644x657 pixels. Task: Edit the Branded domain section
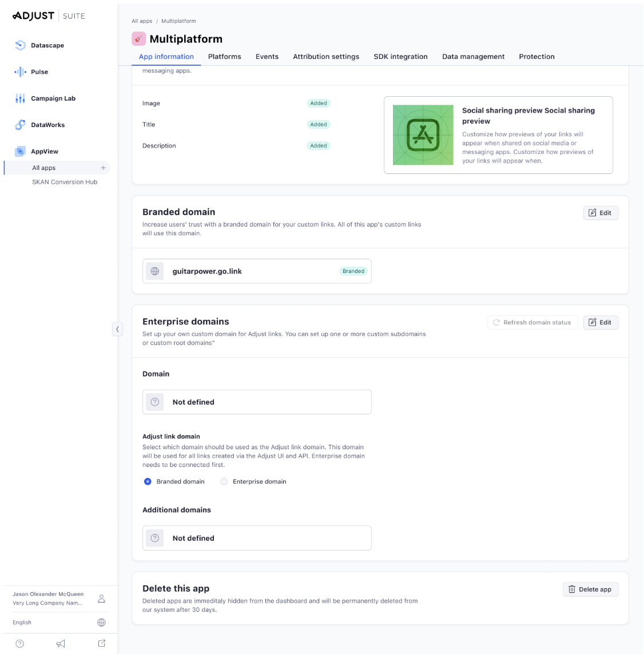tap(601, 213)
